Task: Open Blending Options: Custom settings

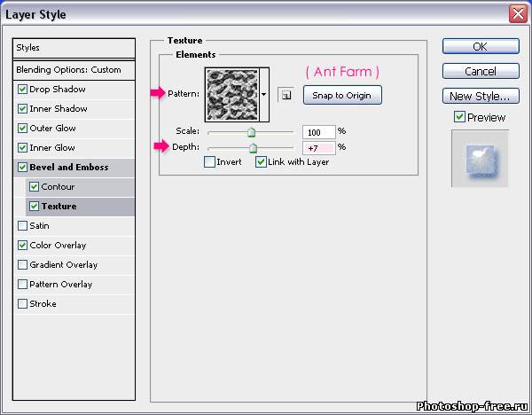Action: coord(68,70)
